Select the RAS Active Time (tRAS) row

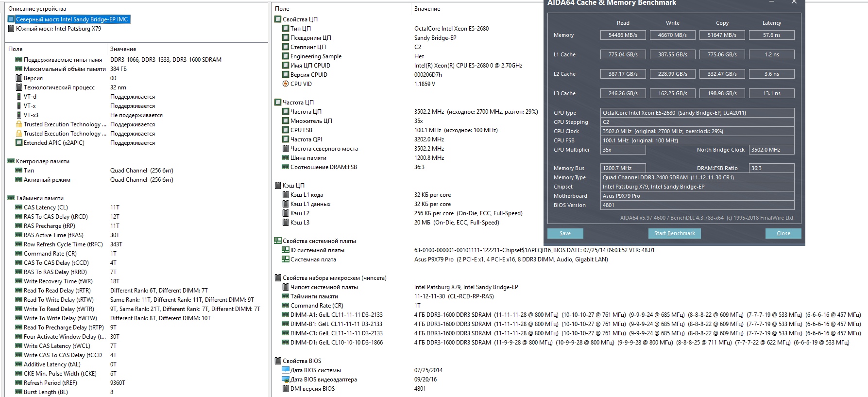137,235
